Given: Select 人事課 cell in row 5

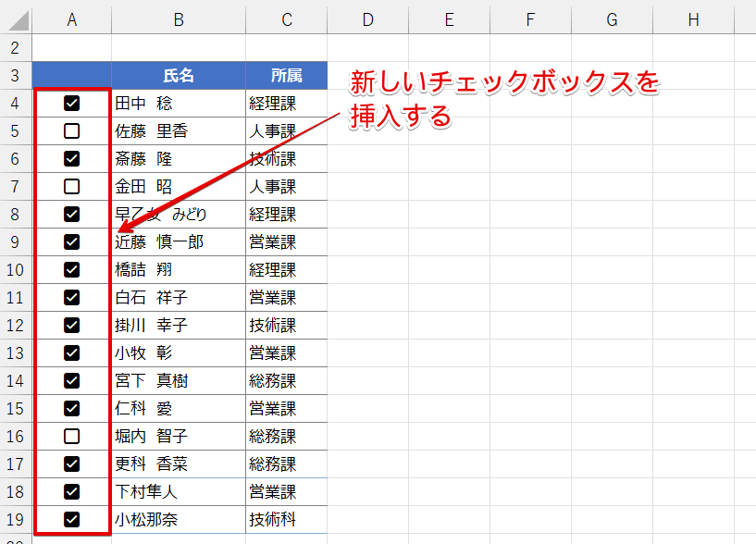Looking at the screenshot, I should pos(287,131).
